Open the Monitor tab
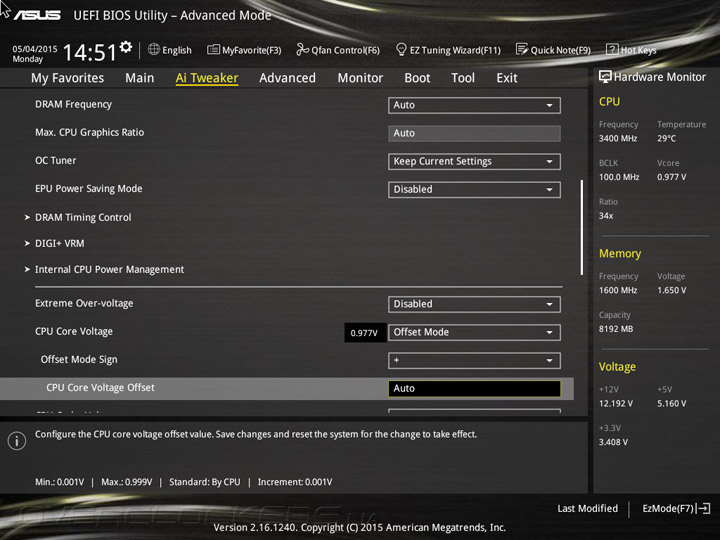The height and width of the screenshot is (540, 720). (360, 78)
